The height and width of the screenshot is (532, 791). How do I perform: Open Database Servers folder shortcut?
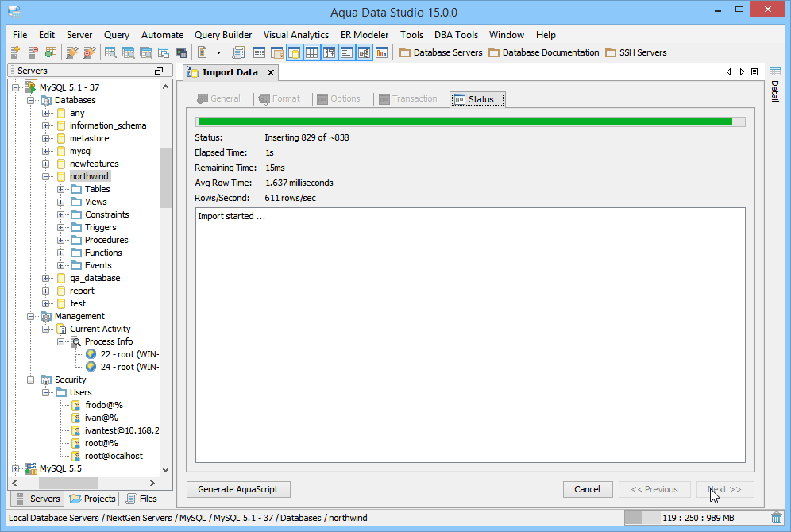441,52
